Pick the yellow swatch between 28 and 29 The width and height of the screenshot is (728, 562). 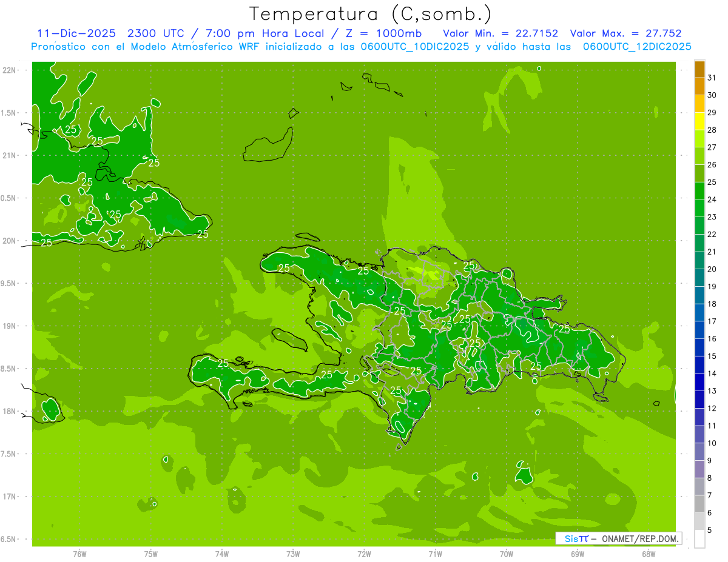tap(699, 121)
